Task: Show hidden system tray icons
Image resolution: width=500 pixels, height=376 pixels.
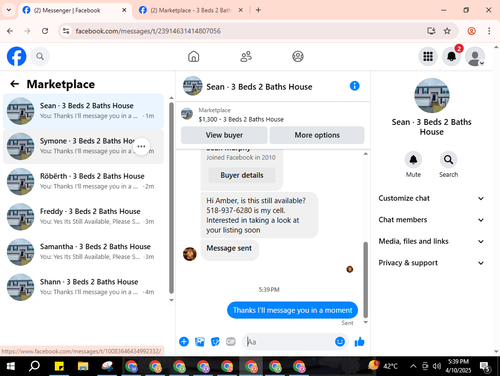Action: (413, 366)
